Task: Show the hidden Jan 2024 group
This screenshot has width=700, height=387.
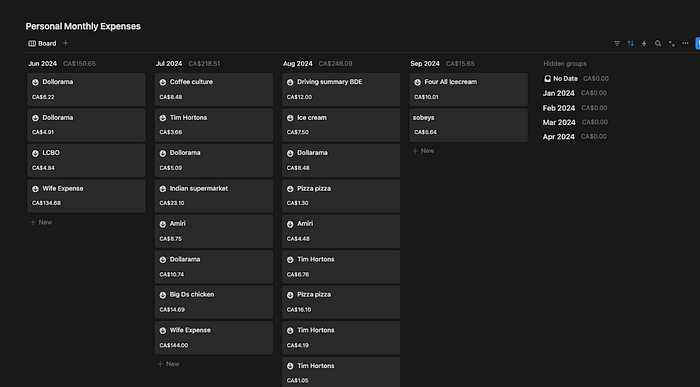Action: (558, 93)
